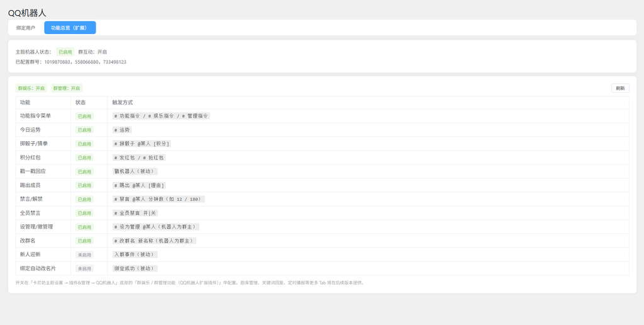Click the # 改群名 新名称 trigger
This screenshot has width=644, height=325.
point(155,241)
